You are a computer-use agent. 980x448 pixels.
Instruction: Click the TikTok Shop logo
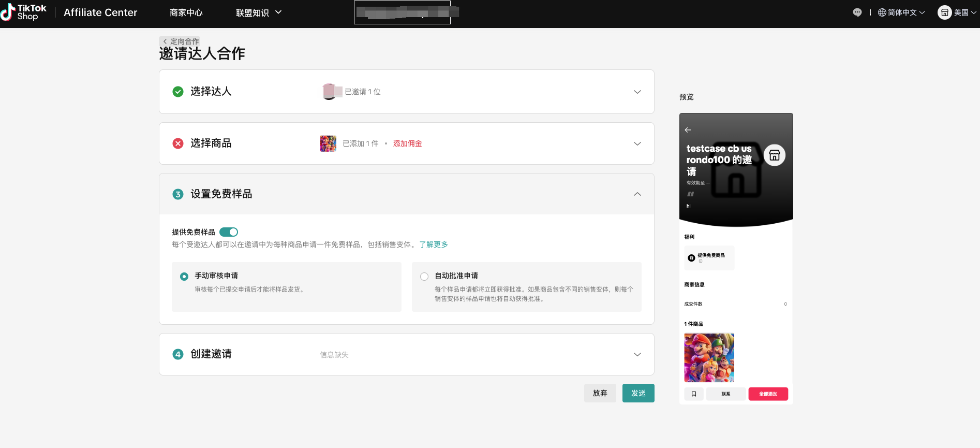(x=24, y=12)
